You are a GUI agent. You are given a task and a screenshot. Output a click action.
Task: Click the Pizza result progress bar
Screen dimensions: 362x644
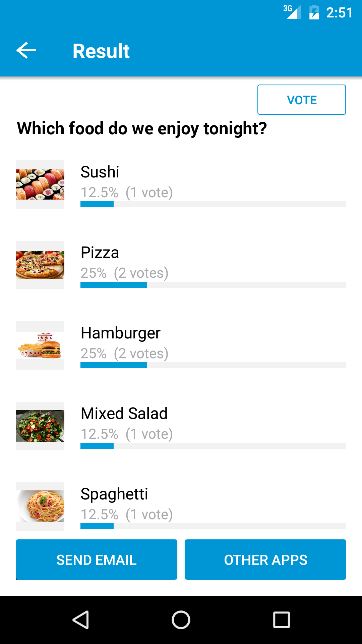pos(213,285)
